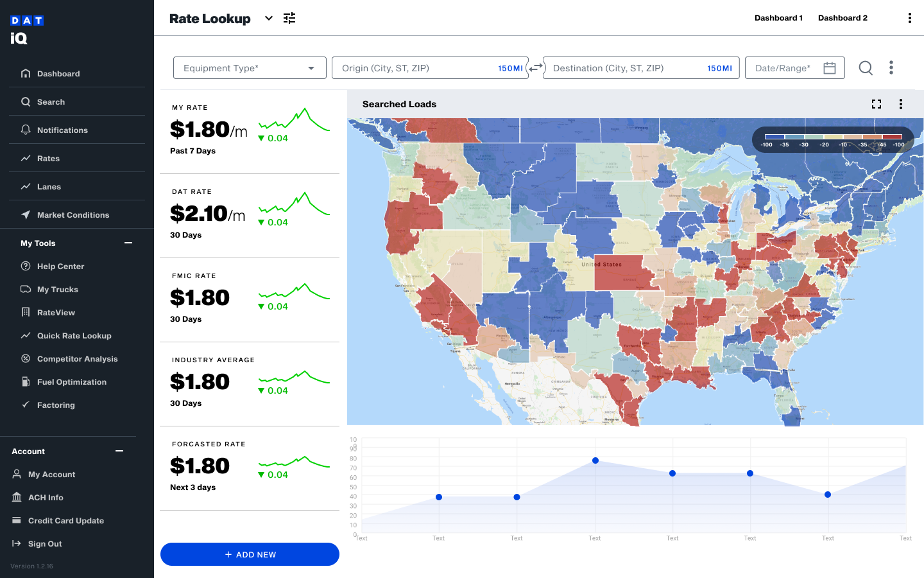The height and width of the screenshot is (578, 924).
Task: Click the Origin city input field
Action: 417,68
